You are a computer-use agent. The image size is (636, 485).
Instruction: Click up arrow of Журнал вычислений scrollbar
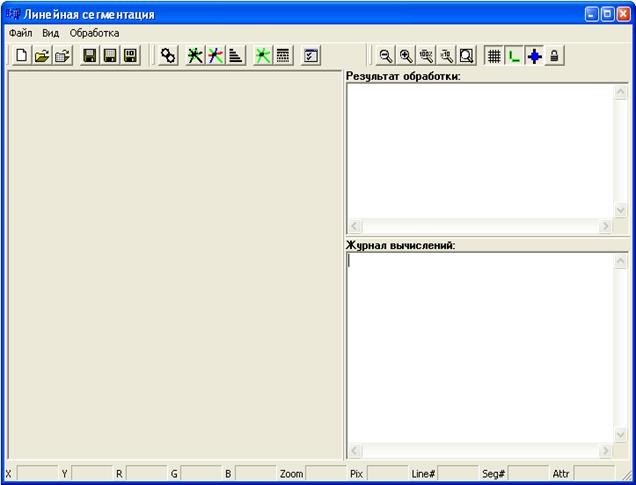621,261
